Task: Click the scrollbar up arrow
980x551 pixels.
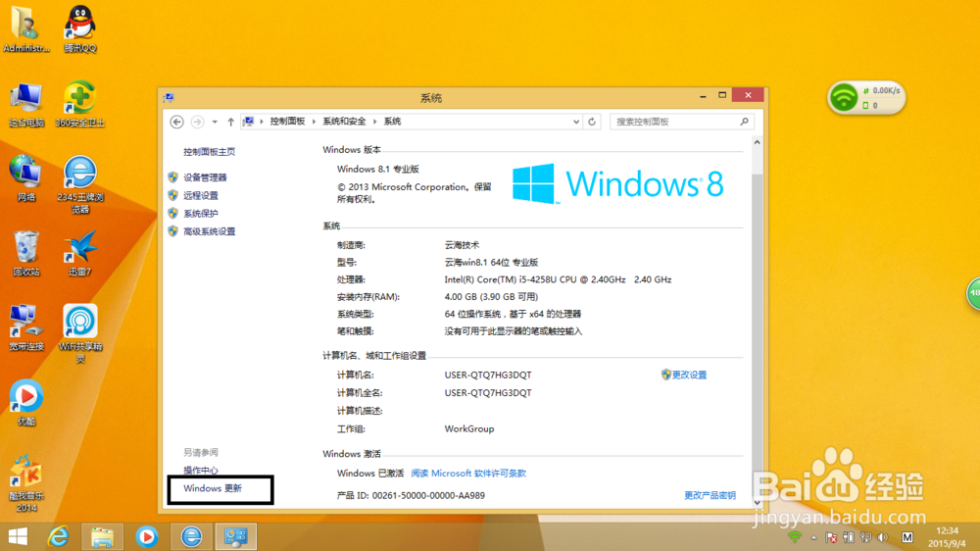Action: click(757, 142)
